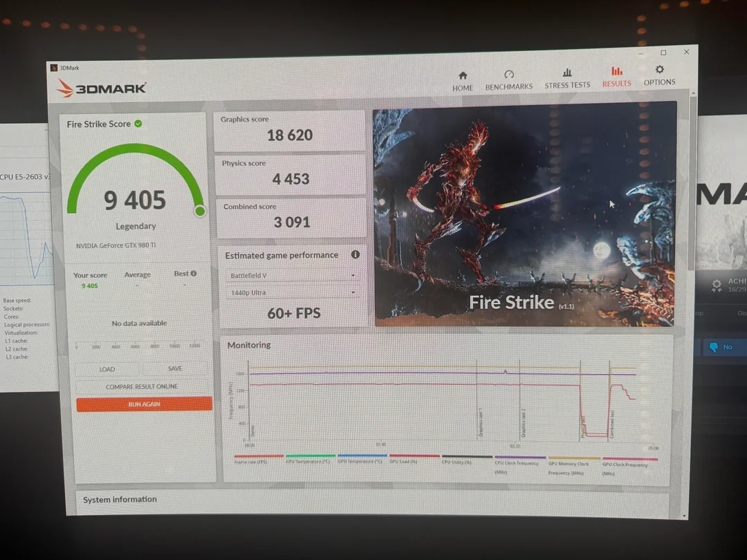
Task: Click the 16/29 achievements text in the right window
Action: tap(737, 289)
